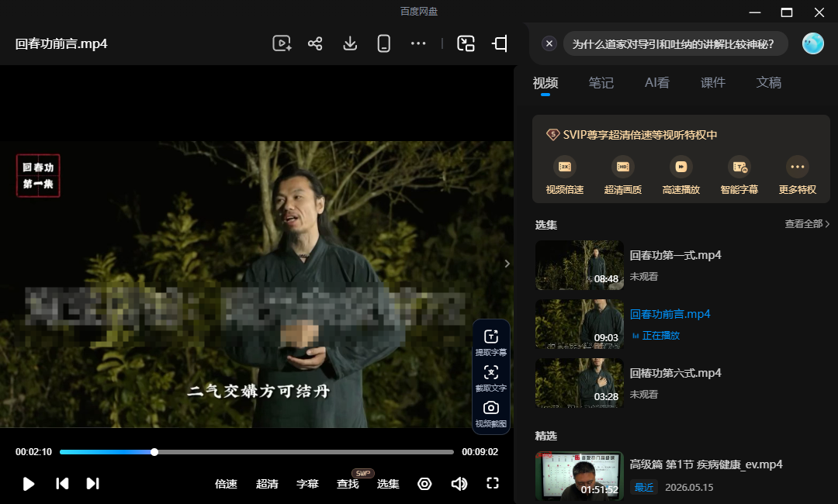
Task: Skip to the next video
Action: coord(92,484)
